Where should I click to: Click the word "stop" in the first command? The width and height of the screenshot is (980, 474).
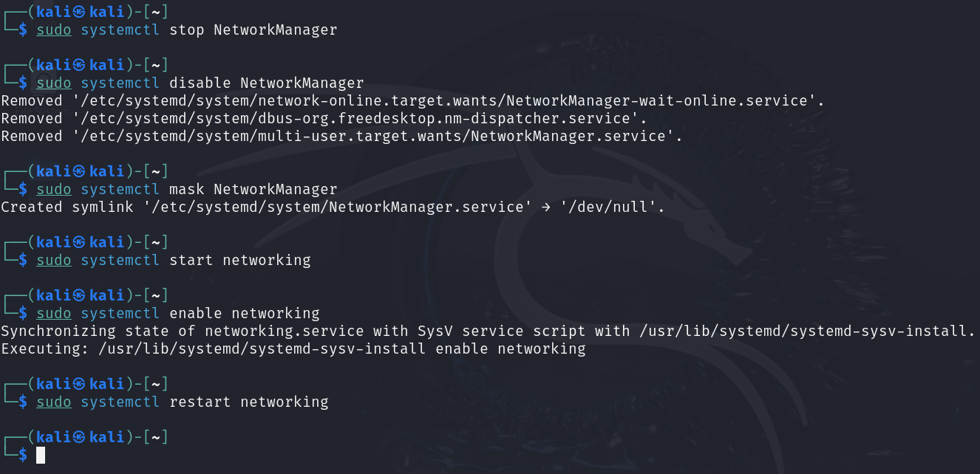pyautogui.click(x=186, y=30)
